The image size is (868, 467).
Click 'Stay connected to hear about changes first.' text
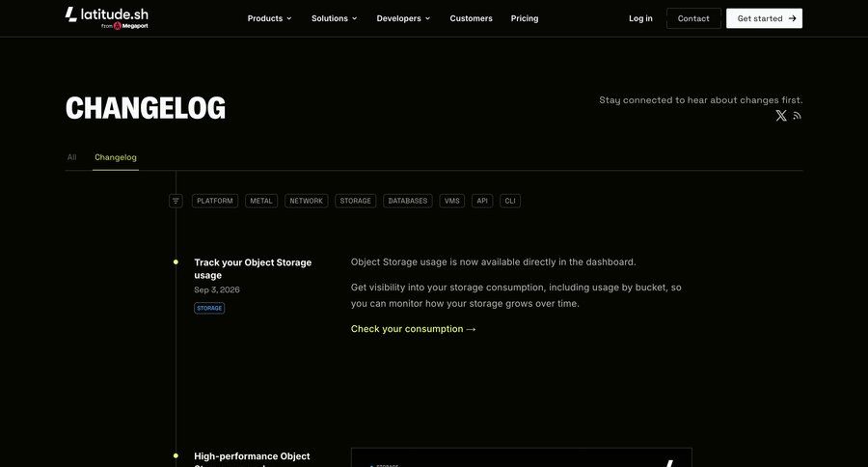[700, 99]
